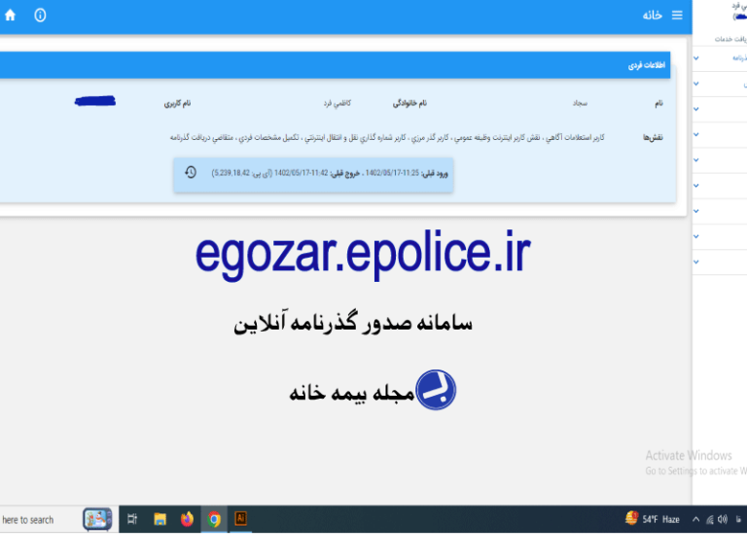Image resolution: width=747 pixels, height=560 pixels.
Task: Click the نام خانوادگی field label
Action: tap(409, 103)
